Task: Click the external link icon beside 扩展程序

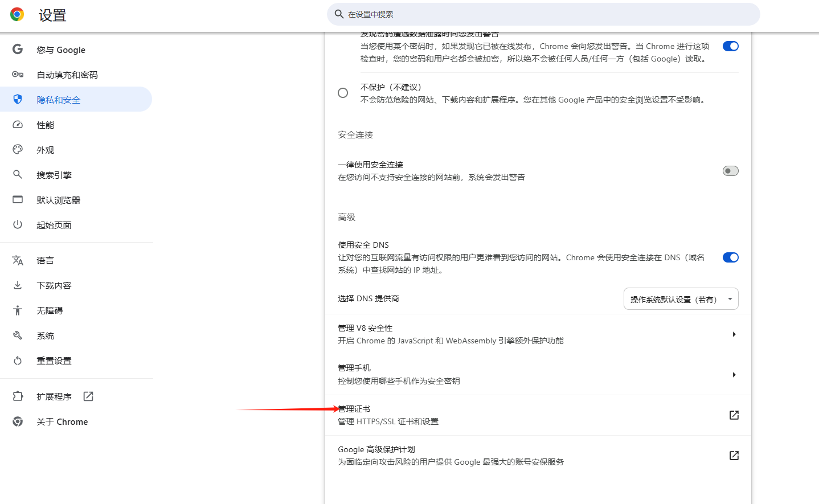Action: pos(88,396)
